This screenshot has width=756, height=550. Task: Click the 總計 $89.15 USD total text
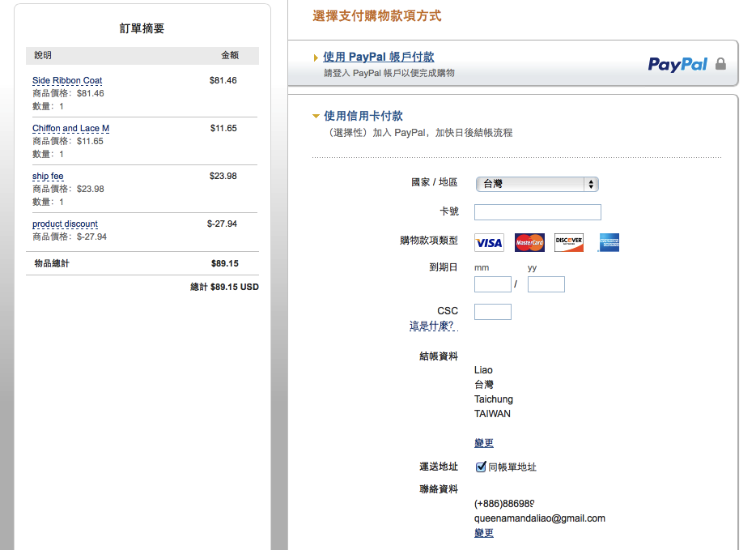(x=224, y=287)
